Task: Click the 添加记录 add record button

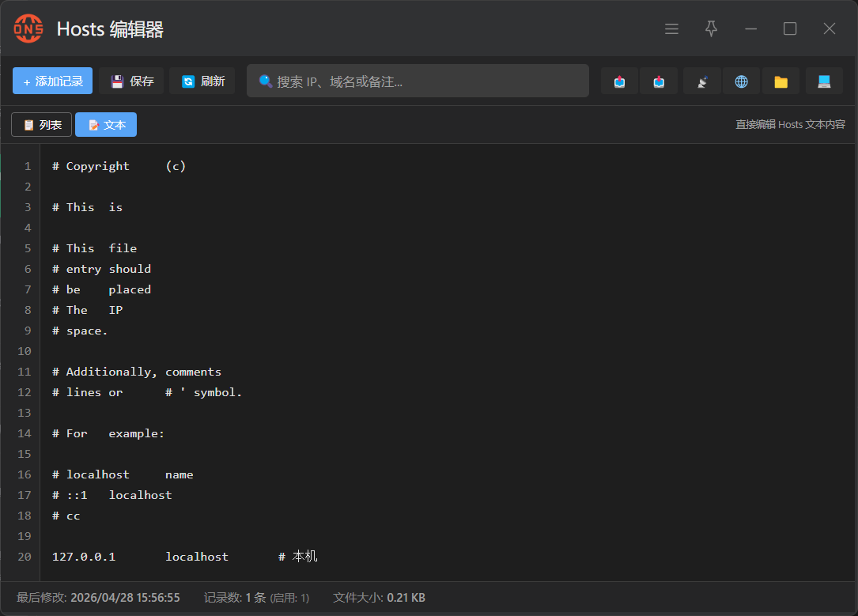Action: tap(52, 81)
